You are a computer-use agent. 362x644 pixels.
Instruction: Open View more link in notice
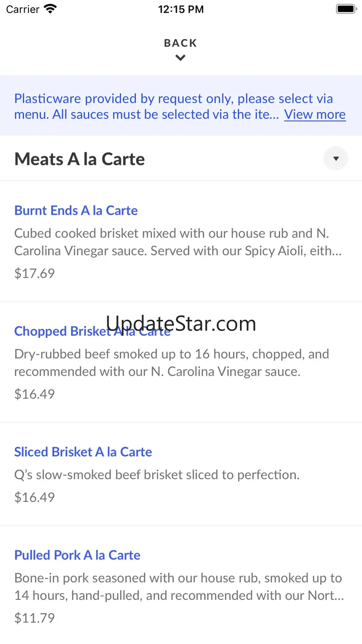(315, 114)
